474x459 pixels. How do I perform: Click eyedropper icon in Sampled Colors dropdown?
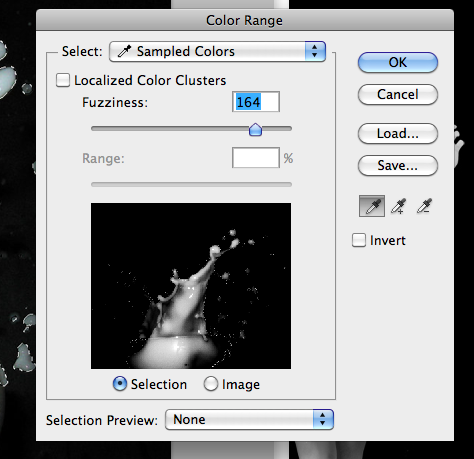pyautogui.click(x=124, y=52)
